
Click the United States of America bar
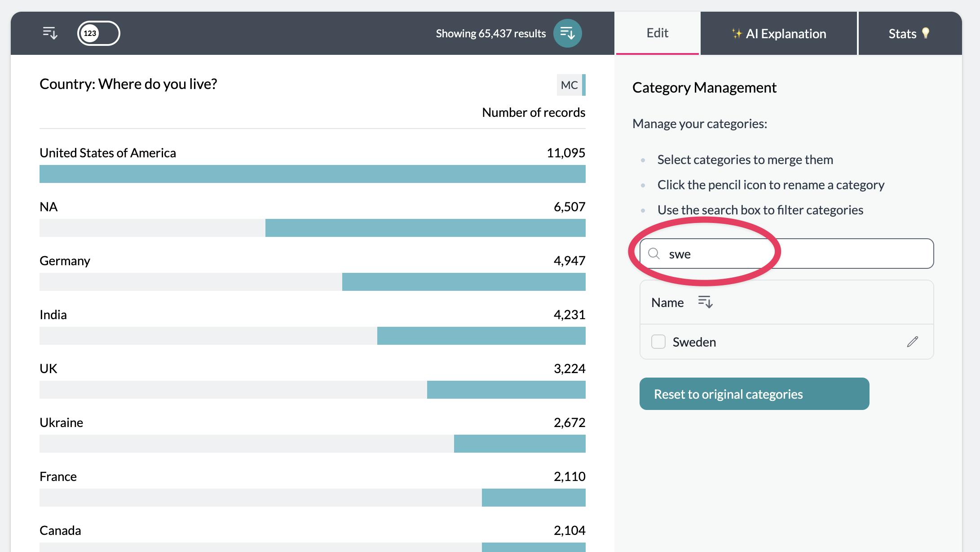point(312,174)
